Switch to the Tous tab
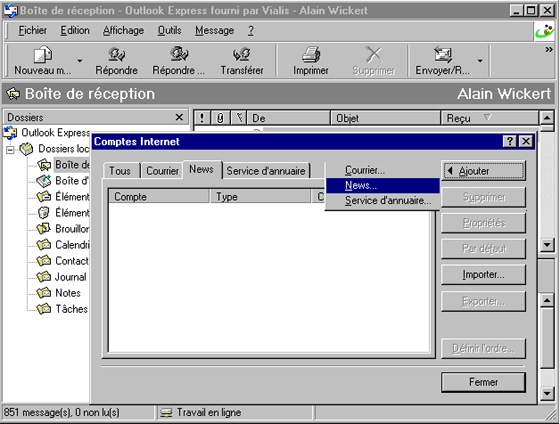 pos(120,171)
